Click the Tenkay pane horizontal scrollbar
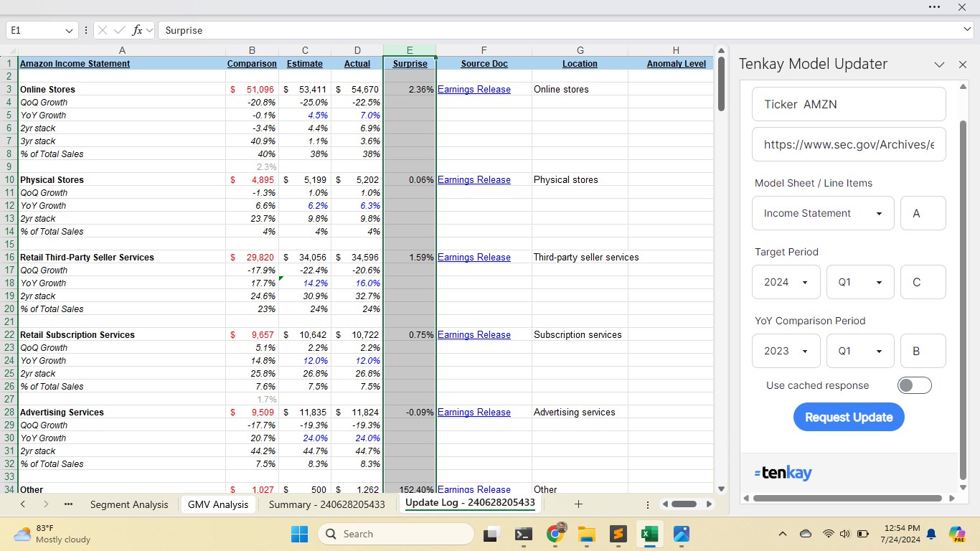The width and height of the screenshot is (980, 551). click(x=847, y=498)
